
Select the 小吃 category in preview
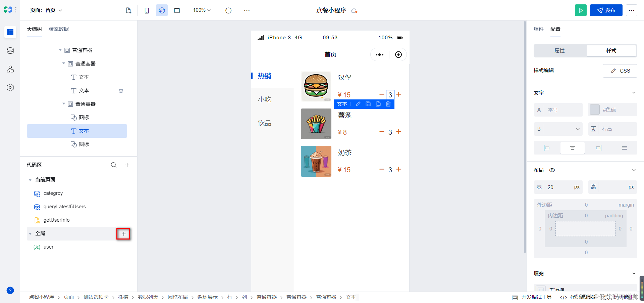[x=265, y=99]
